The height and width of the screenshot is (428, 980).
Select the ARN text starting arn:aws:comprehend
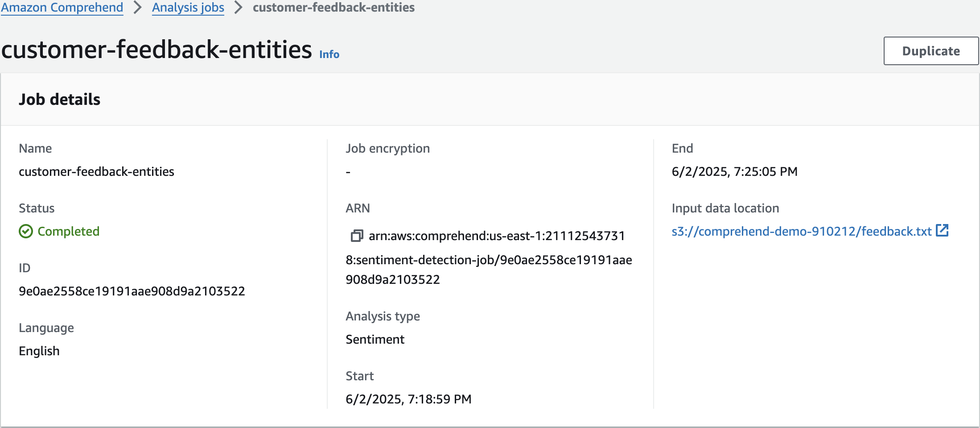(x=489, y=258)
